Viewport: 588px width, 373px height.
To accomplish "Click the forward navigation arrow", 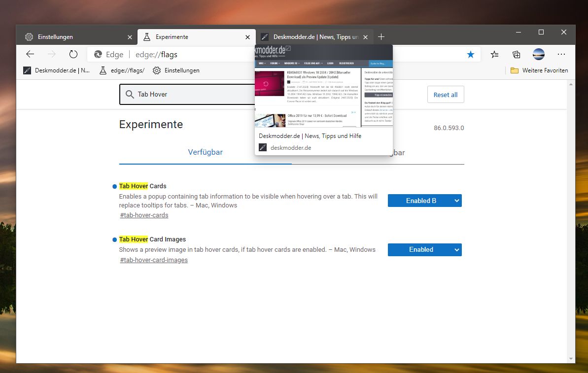I will 51,54.
